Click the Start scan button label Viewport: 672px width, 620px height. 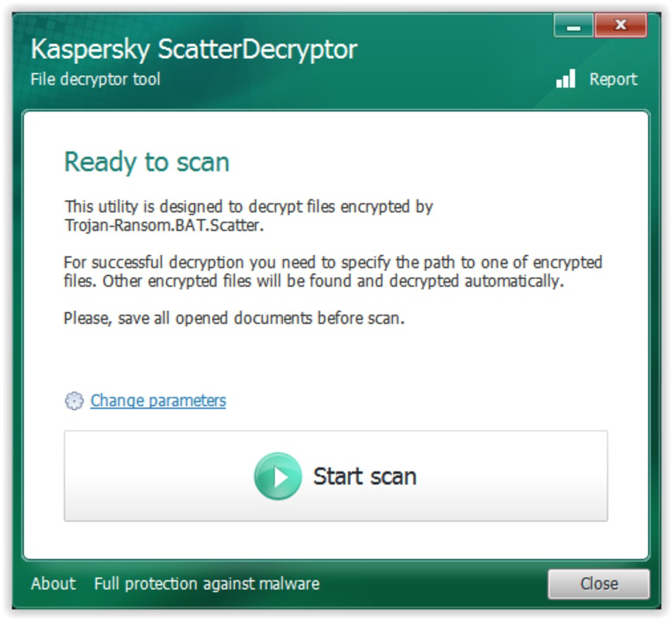pos(365,477)
